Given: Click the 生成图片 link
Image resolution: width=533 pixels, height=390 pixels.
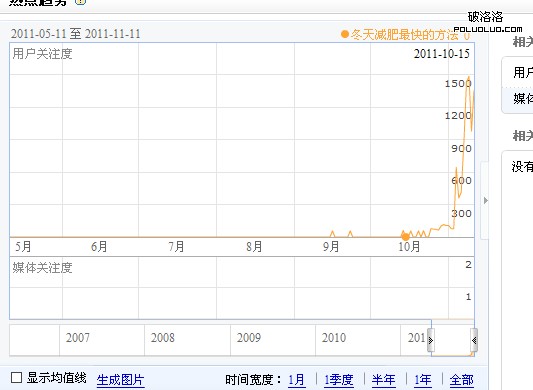Looking at the screenshot, I should [x=120, y=380].
